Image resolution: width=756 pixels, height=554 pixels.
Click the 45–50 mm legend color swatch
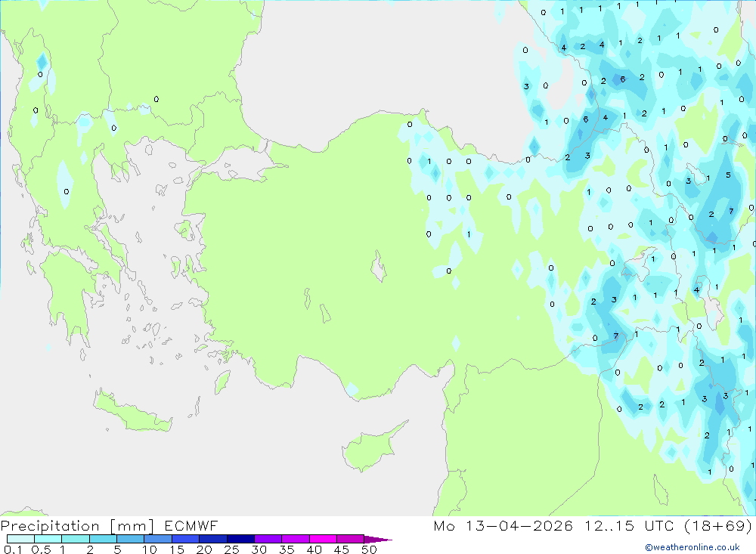click(351, 539)
